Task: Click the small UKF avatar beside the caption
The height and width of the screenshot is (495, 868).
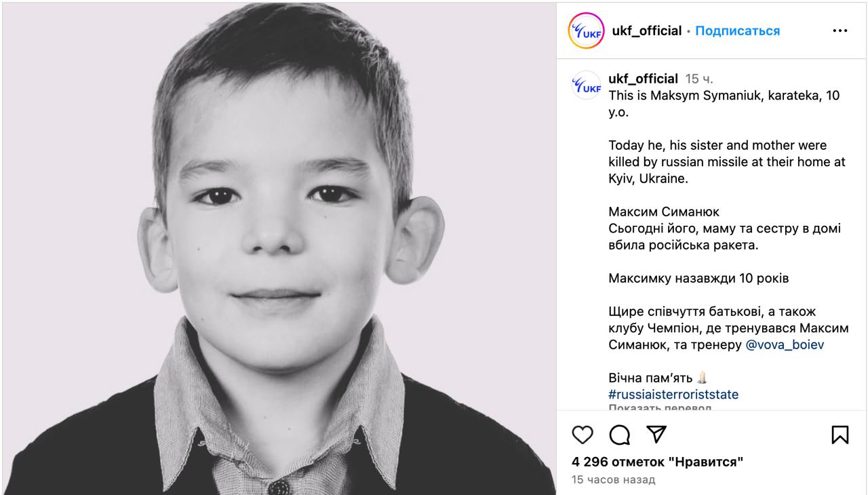Action: click(x=586, y=85)
